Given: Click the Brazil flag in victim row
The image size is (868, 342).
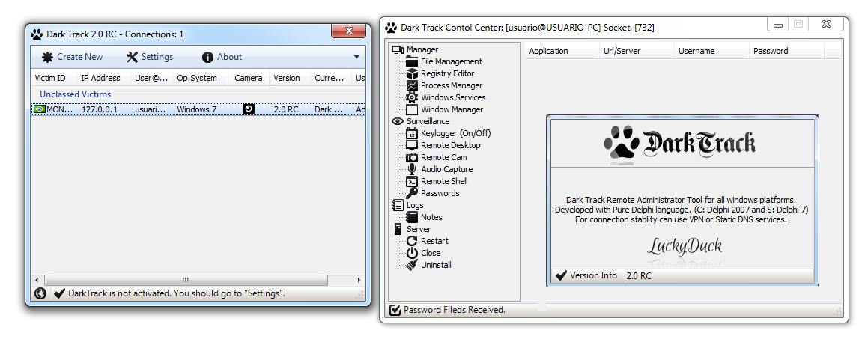Looking at the screenshot, I should (x=39, y=109).
